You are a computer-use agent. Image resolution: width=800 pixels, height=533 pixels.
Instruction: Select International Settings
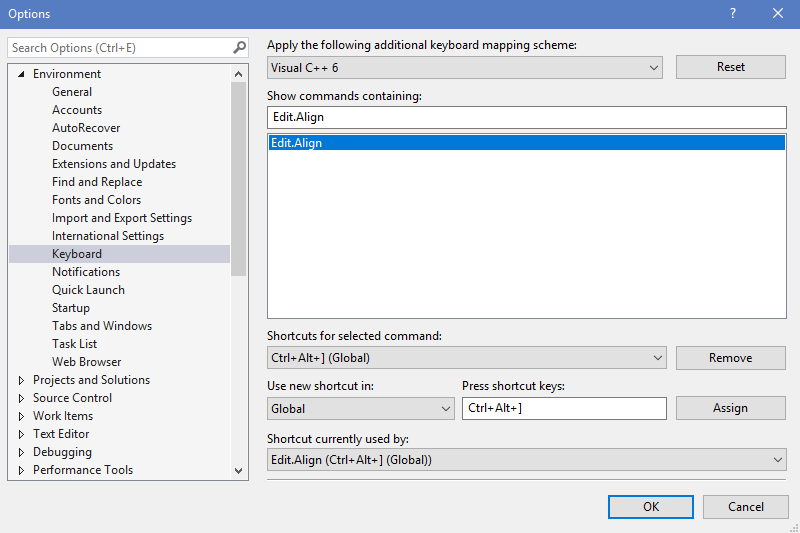click(108, 236)
